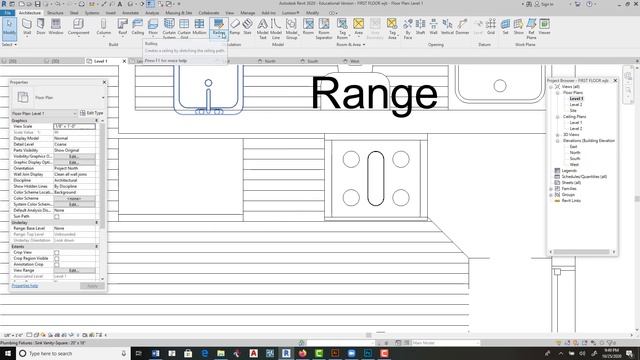Select the Room tool
The width and height of the screenshot is (640, 360).
click(x=308, y=27)
